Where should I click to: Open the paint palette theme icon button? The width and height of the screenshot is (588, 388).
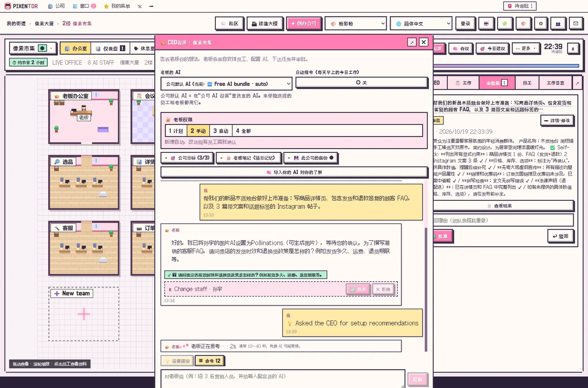[523, 24]
